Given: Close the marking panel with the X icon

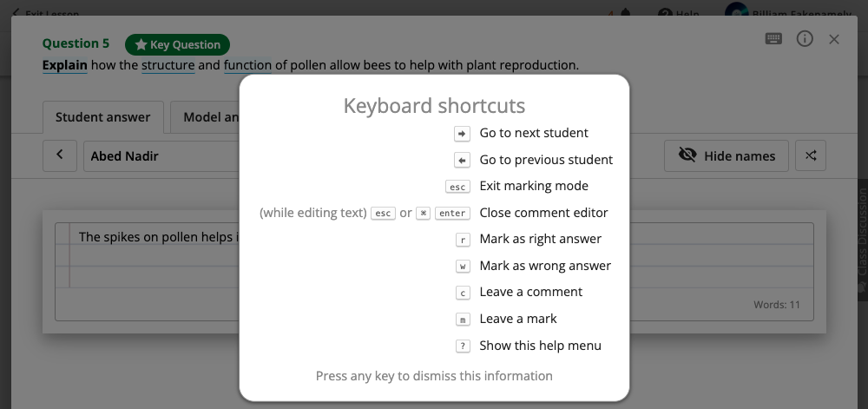Looking at the screenshot, I should point(833,39).
